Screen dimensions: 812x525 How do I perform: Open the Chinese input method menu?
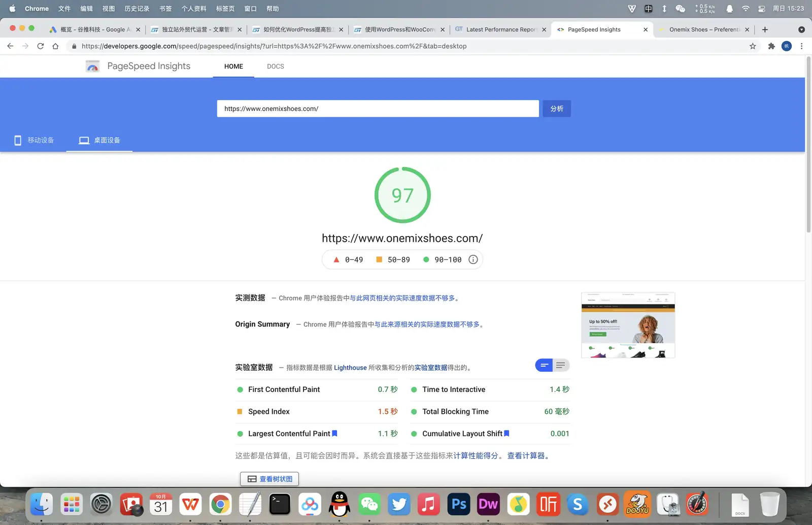649,9
